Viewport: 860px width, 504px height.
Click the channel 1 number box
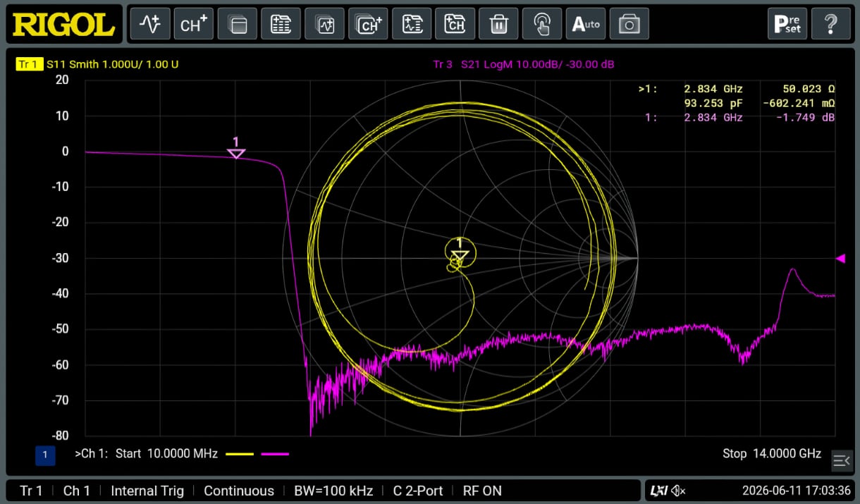pyautogui.click(x=45, y=455)
